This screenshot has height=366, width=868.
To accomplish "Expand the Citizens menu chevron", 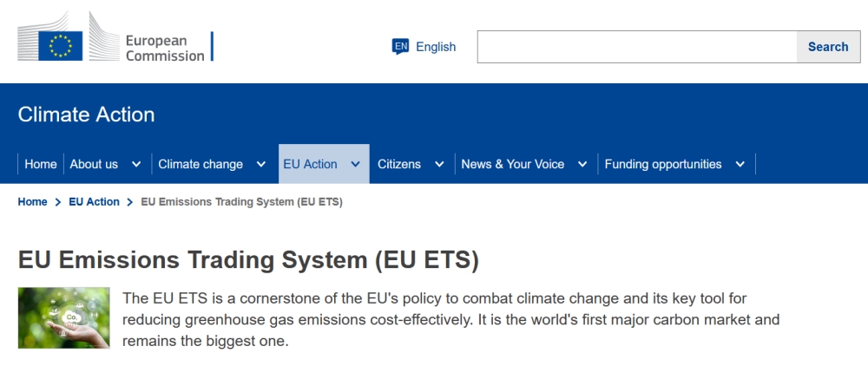I will [439, 164].
